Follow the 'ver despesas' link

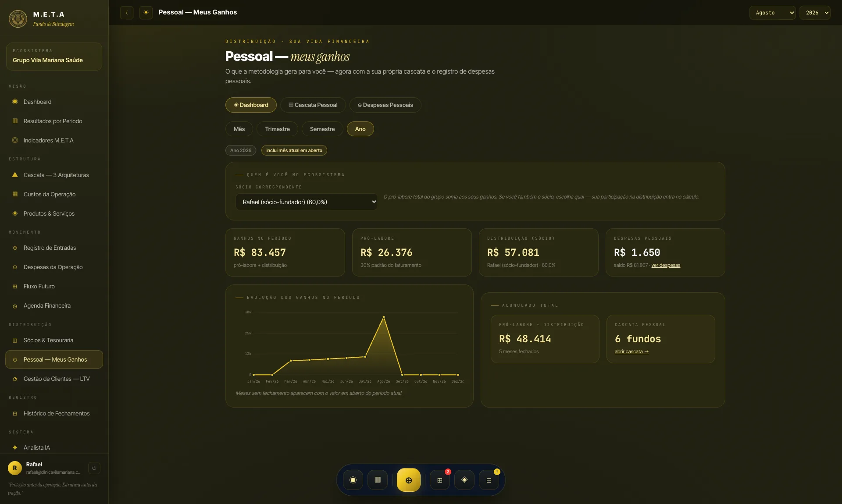point(666,266)
